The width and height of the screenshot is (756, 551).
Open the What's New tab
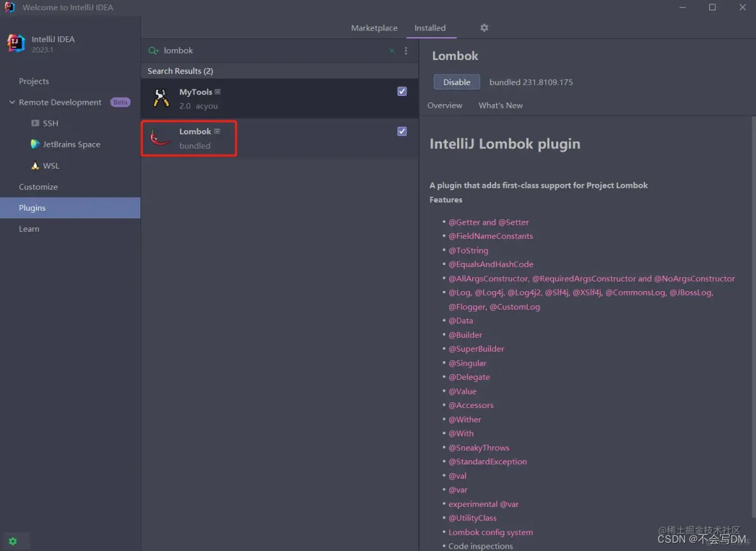click(501, 105)
